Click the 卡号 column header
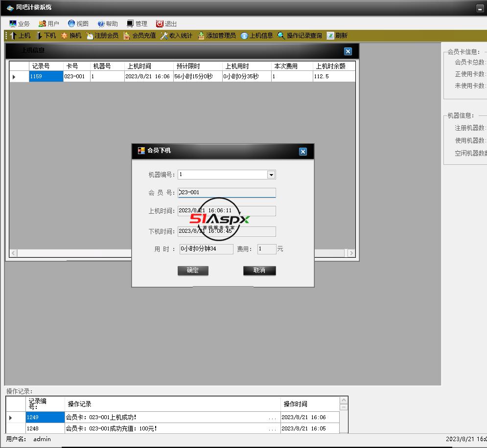487x448 pixels. (x=77, y=66)
